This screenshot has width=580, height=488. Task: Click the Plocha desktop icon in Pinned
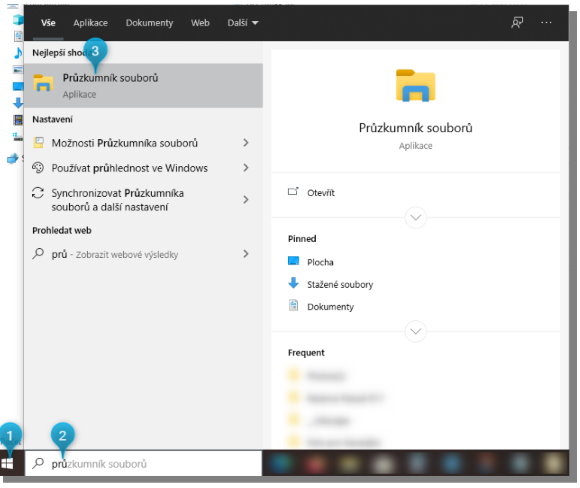(x=293, y=261)
